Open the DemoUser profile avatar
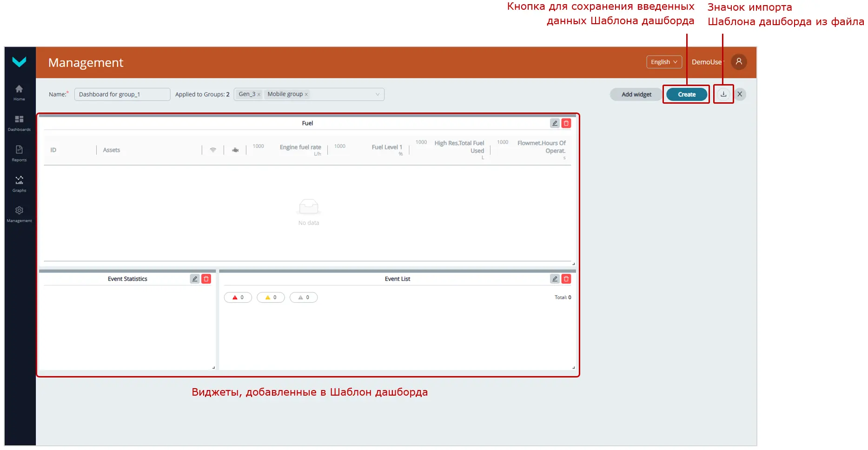Image resolution: width=868 pixels, height=450 pixels. [x=739, y=62]
